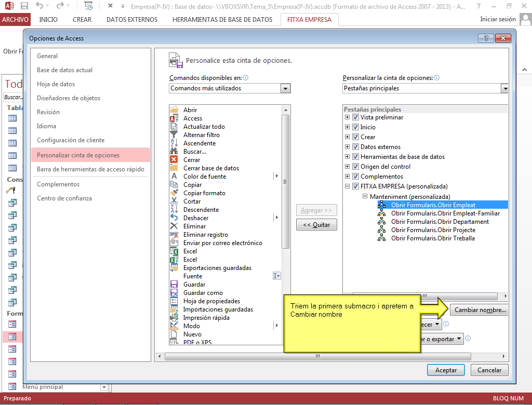Click the Eliminar X icon in list
This screenshot has width=532, height=405.
(x=174, y=226)
